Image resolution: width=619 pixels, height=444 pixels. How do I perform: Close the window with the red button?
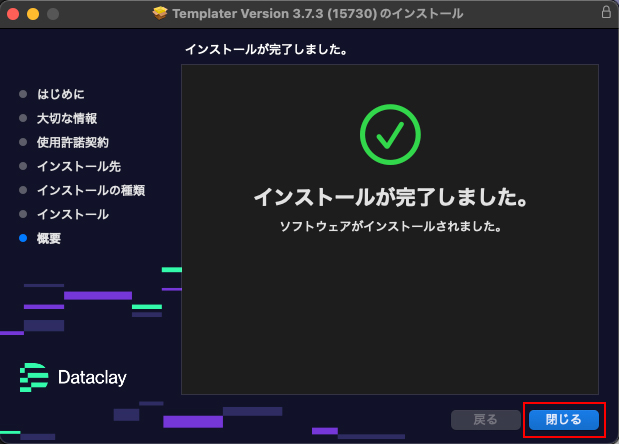click(14, 14)
